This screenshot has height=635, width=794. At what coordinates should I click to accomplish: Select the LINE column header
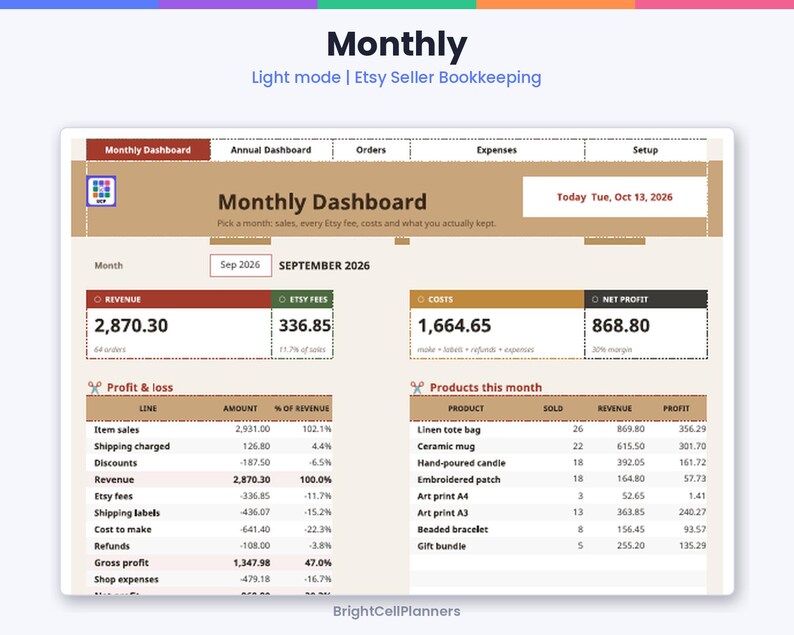[x=148, y=408]
